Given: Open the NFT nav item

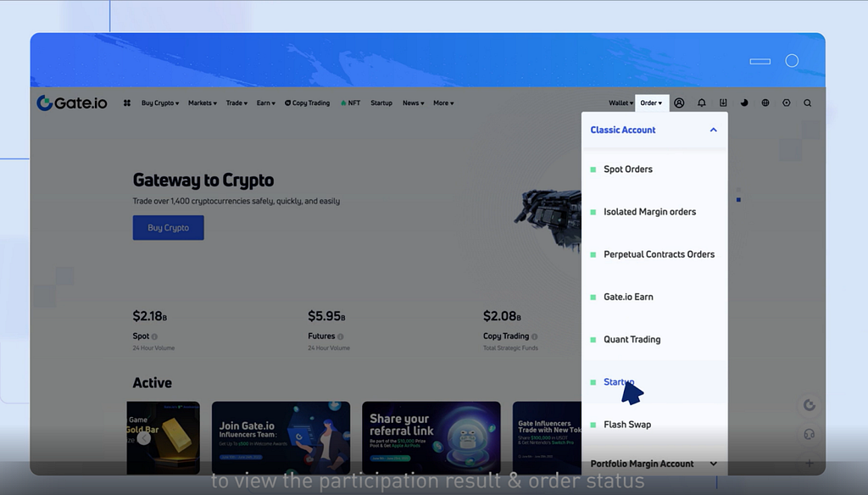Looking at the screenshot, I should pyautogui.click(x=350, y=103).
